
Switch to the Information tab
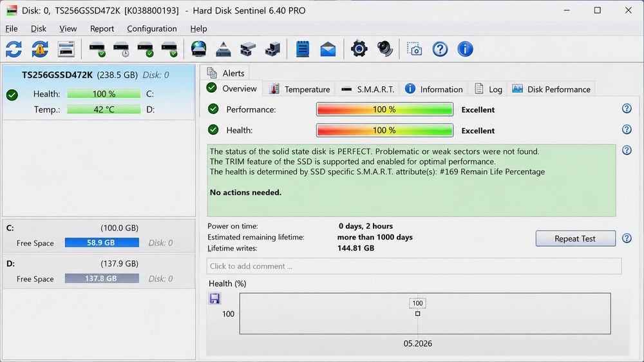pyautogui.click(x=433, y=89)
